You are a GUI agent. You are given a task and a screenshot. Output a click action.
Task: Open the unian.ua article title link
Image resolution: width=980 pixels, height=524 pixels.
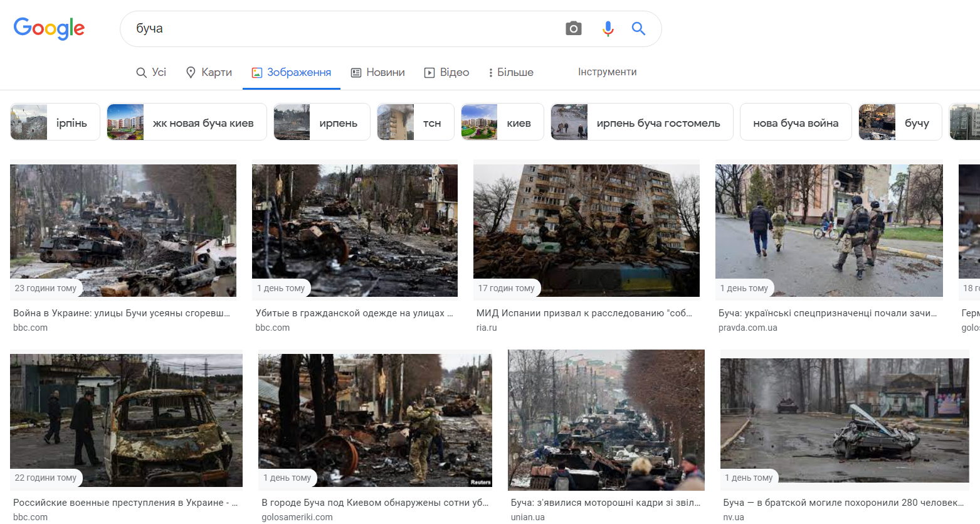click(605, 503)
